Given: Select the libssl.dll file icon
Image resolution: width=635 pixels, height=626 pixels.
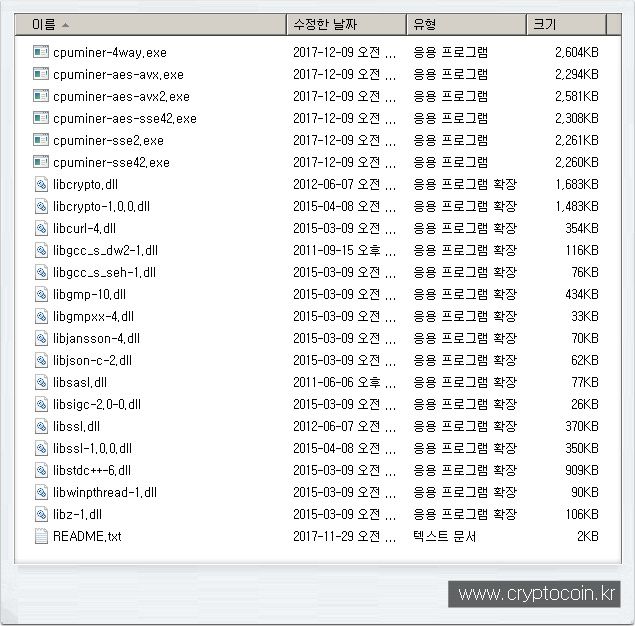Looking at the screenshot, I should coord(41,426).
